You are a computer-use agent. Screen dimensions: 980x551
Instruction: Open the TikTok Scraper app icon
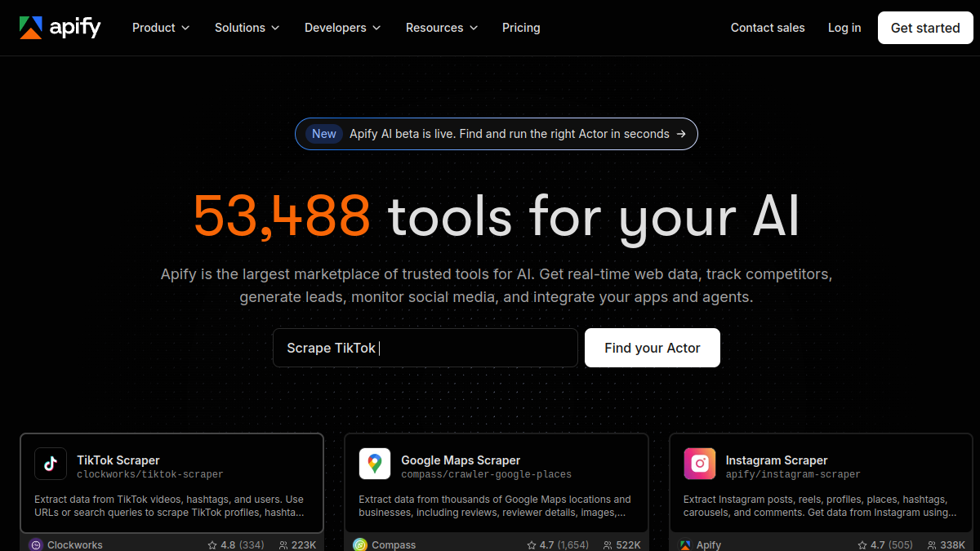coord(51,464)
